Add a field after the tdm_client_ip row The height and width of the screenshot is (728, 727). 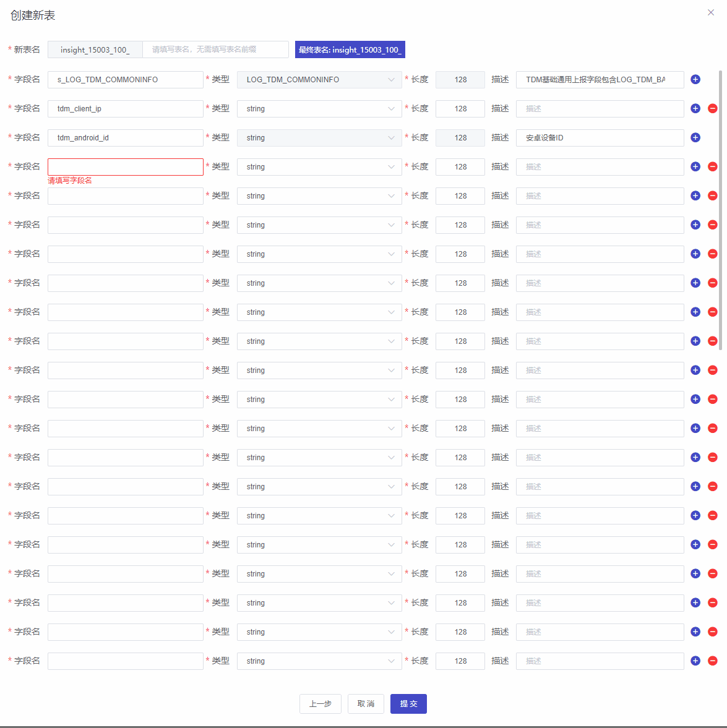695,109
